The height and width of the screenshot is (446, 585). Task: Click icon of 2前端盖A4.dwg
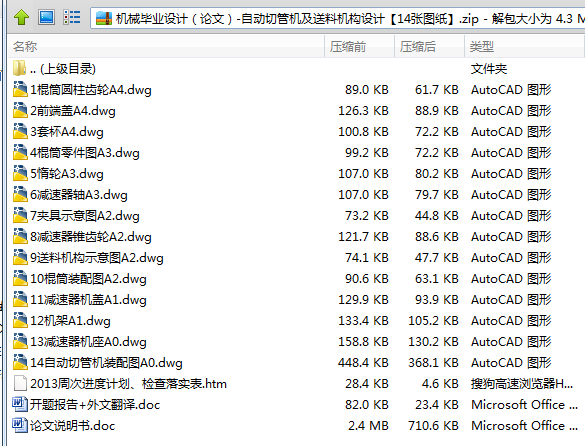20,110
